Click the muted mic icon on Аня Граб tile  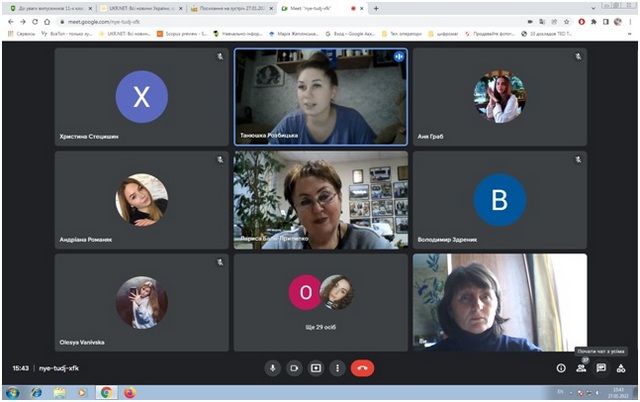(x=578, y=57)
